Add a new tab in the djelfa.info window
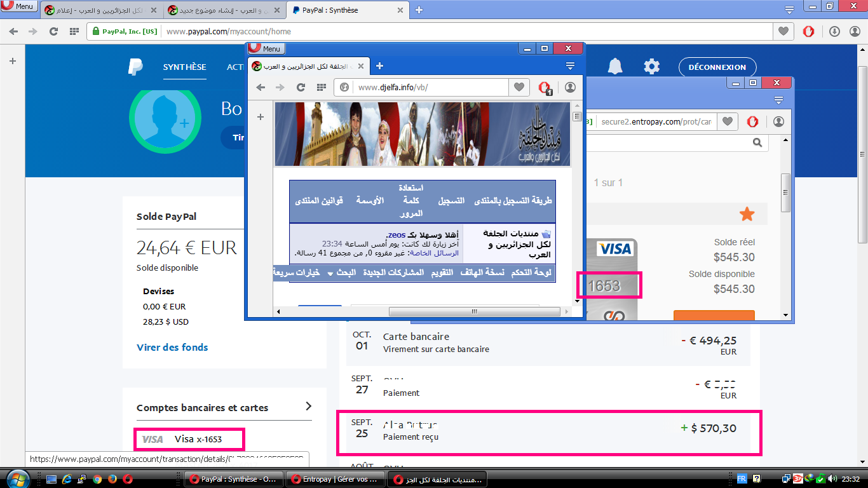868x488 pixels. [379, 65]
